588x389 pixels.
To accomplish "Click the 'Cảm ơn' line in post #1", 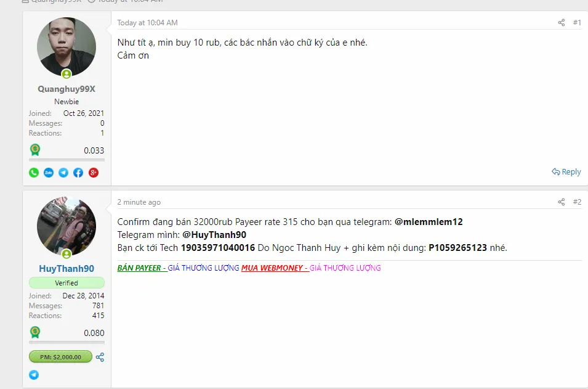I will (x=133, y=55).
